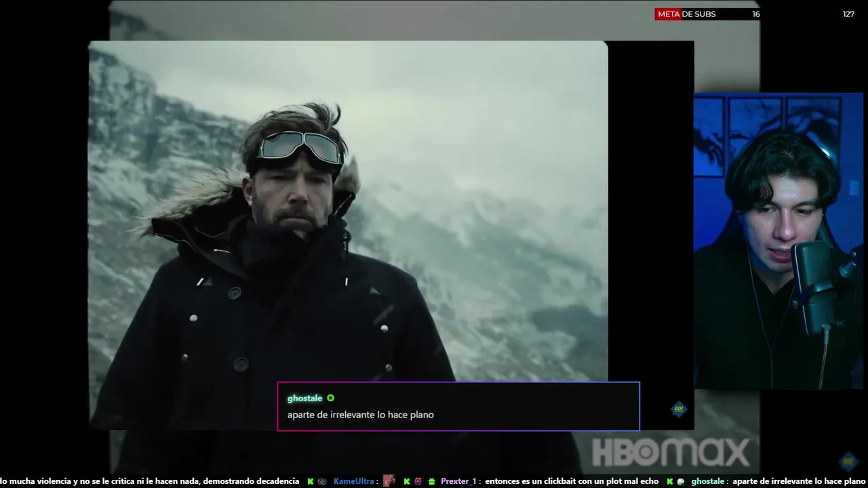868x488 pixels.
Task: Click the sub goal target 127
Action: tap(848, 14)
